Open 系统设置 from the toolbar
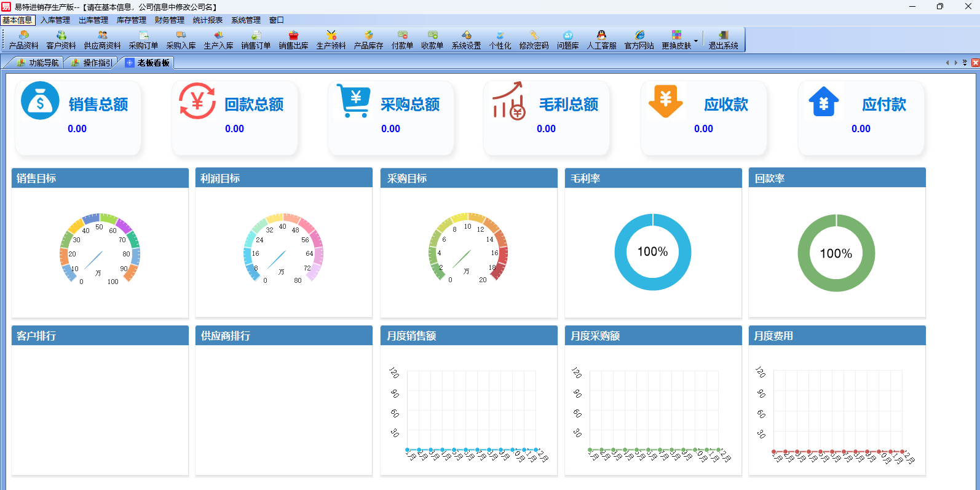This screenshot has height=490, width=980. [x=466, y=40]
